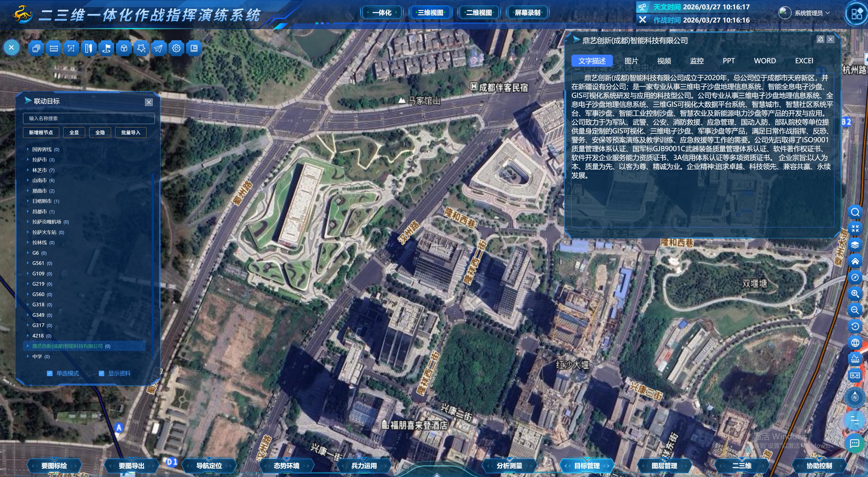Click the north compass widget

(x=855, y=398)
